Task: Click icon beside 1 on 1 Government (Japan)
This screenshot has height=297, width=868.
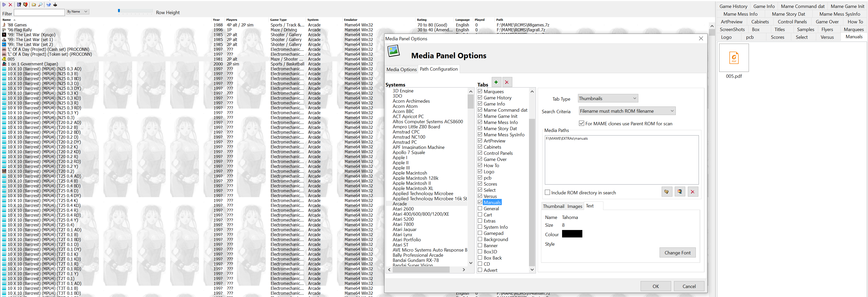Action: [4, 64]
